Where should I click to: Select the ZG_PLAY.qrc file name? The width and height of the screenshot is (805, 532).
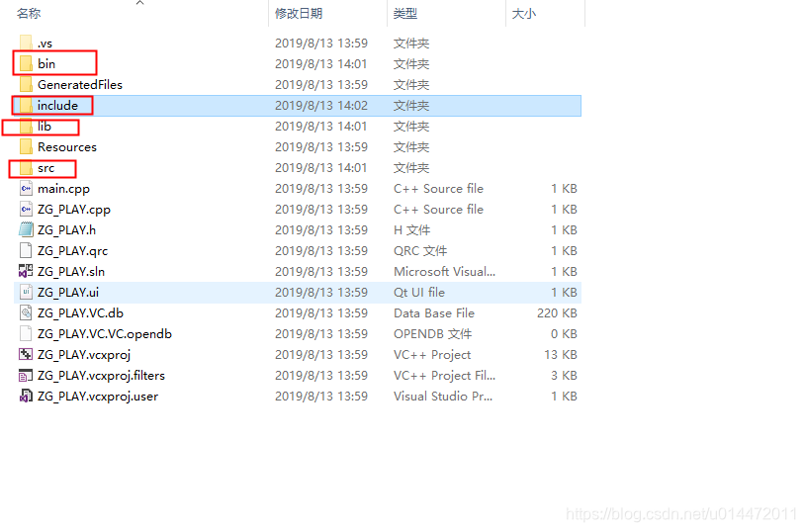point(73,251)
